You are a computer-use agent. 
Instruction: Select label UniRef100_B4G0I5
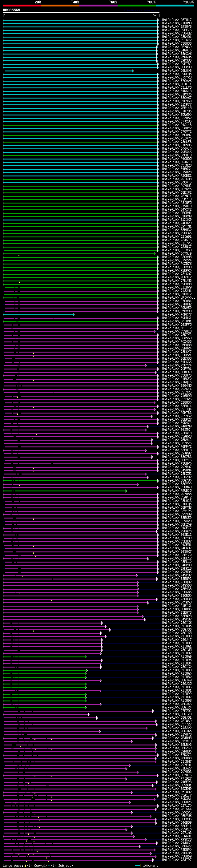(x=177, y=50)
